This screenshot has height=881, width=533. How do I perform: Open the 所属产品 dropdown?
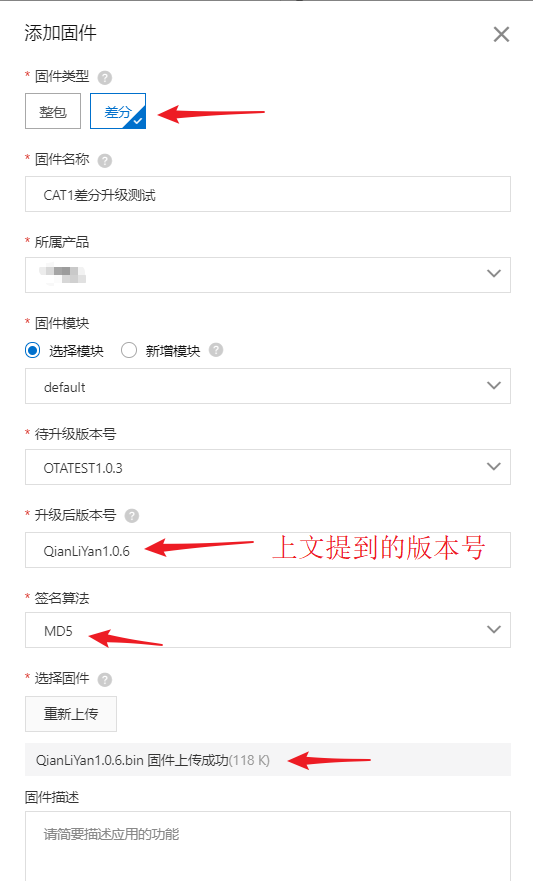(x=268, y=275)
